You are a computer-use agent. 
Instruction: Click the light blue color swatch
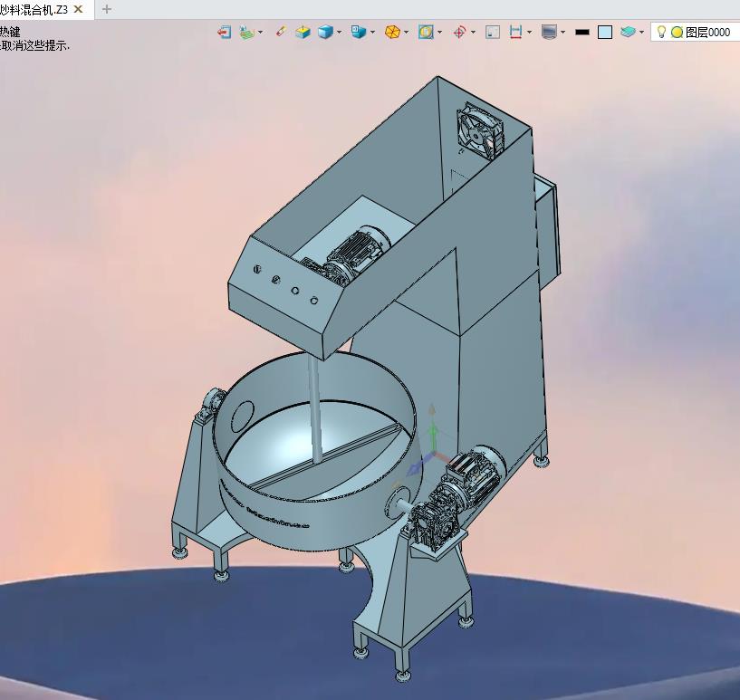(605, 32)
